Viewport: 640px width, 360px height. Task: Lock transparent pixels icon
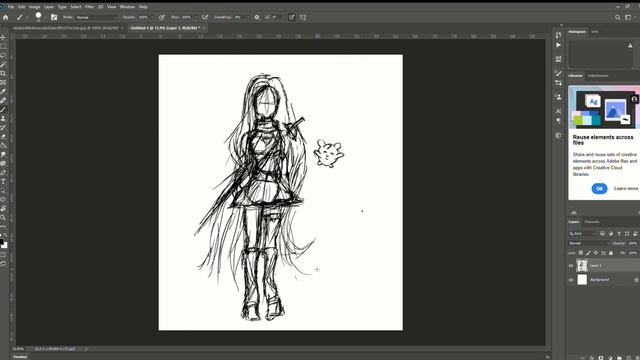tap(581, 253)
